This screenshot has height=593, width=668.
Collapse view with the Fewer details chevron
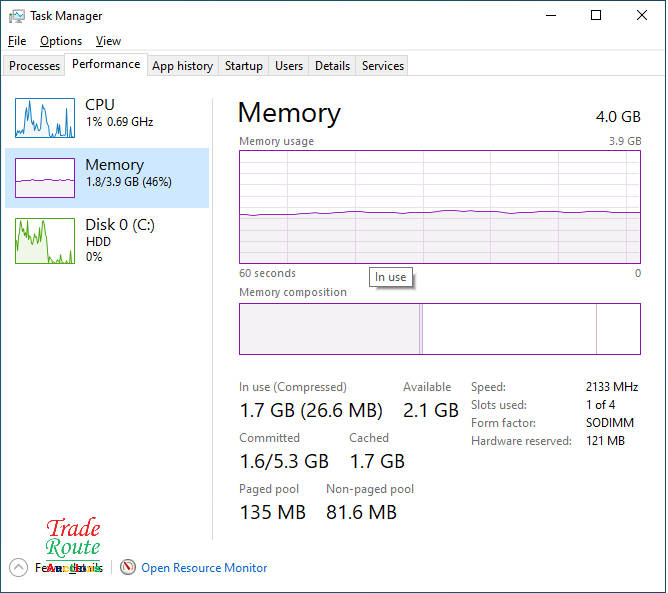pos(18,567)
